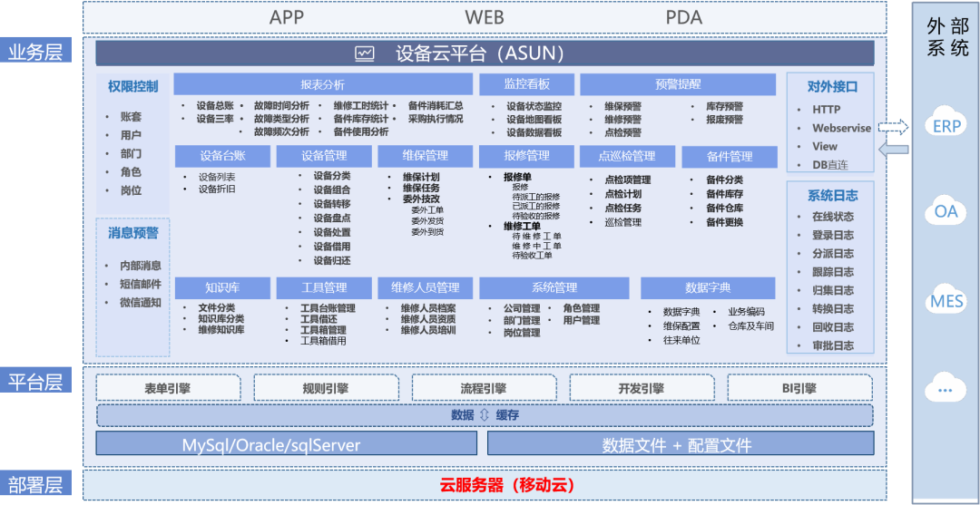The image size is (980, 505).
Task: Select the MES cloud icon
Action: point(946,299)
